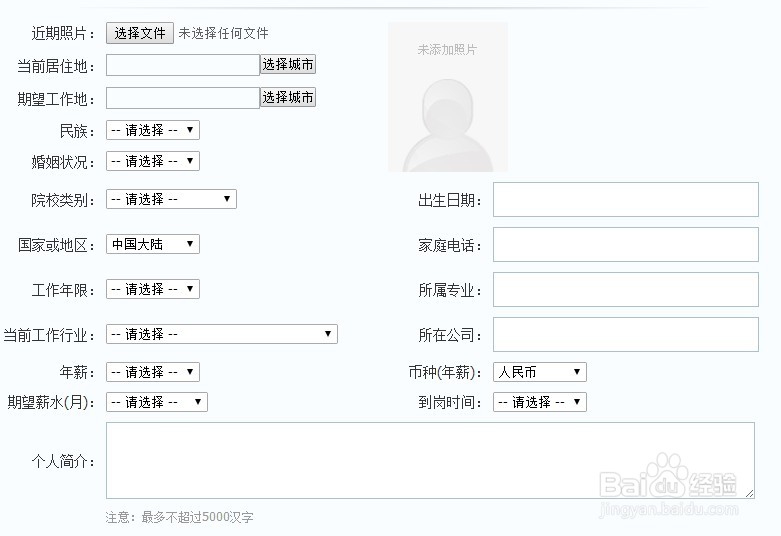The width and height of the screenshot is (781, 536).
Task: Click the 出生日期 input field
Action: pyautogui.click(x=625, y=200)
